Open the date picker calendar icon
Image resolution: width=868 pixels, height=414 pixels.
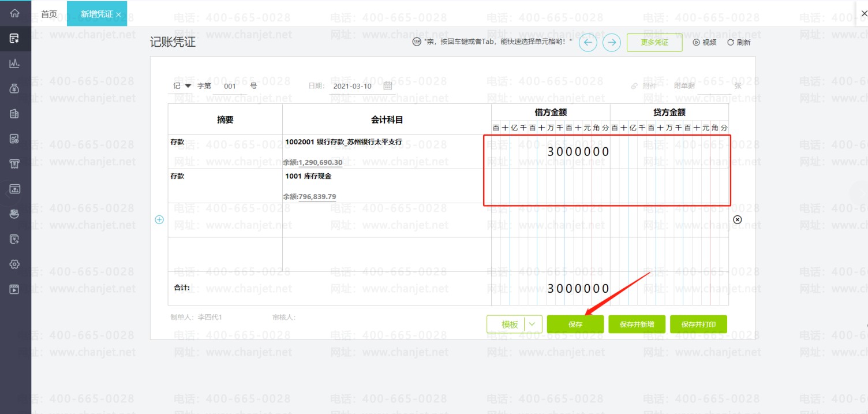point(388,85)
